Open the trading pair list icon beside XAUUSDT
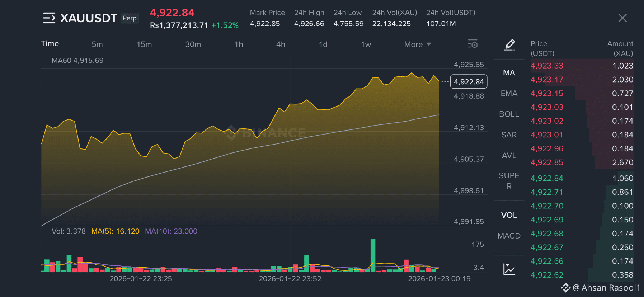 [x=50, y=18]
